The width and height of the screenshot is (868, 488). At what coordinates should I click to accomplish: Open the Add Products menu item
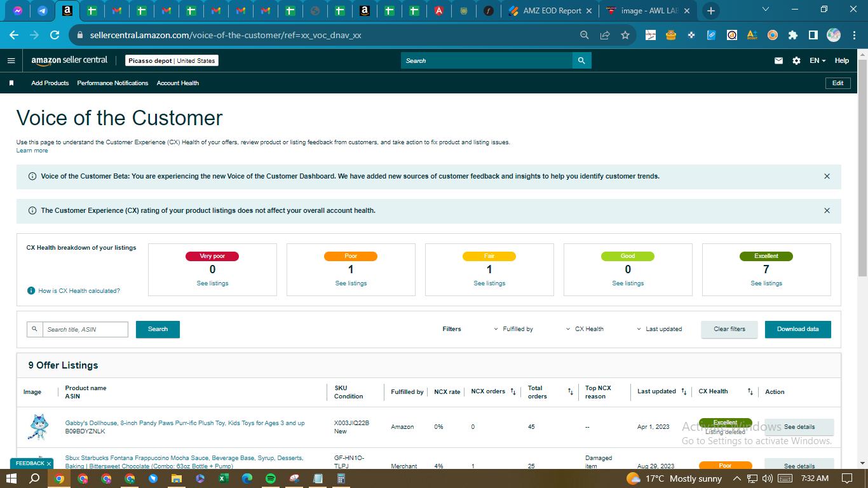[x=50, y=83]
